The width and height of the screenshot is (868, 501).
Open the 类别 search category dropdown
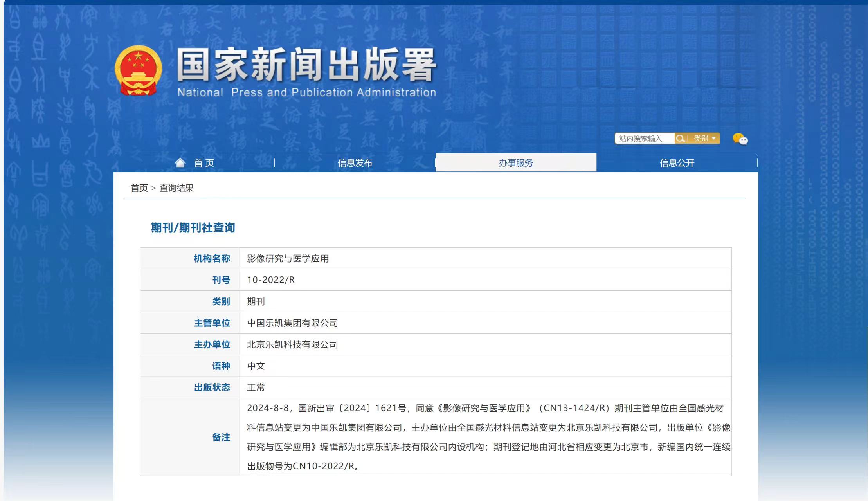pyautogui.click(x=704, y=139)
